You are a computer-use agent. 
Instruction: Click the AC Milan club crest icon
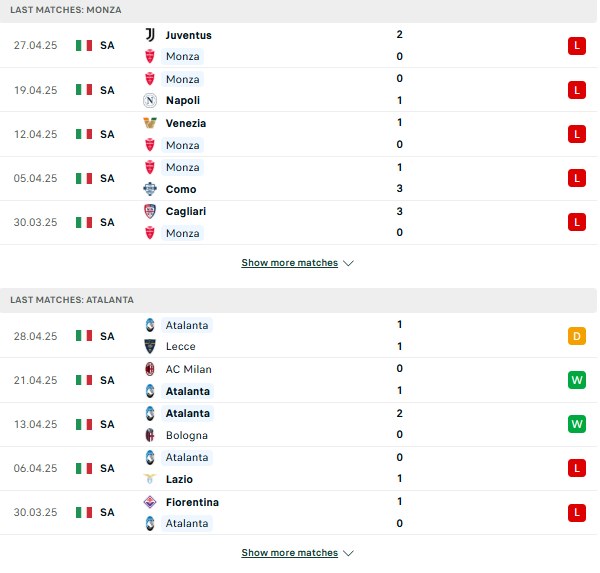tap(150, 369)
